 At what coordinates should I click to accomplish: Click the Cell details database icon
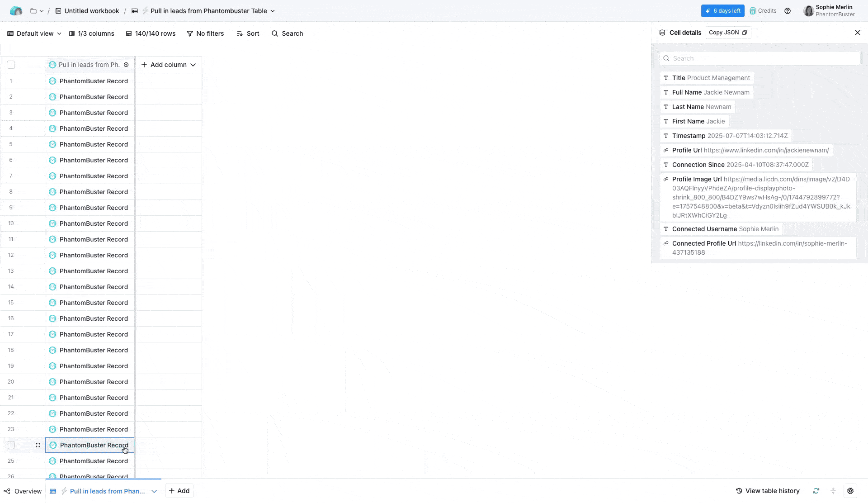coord(662,33)
